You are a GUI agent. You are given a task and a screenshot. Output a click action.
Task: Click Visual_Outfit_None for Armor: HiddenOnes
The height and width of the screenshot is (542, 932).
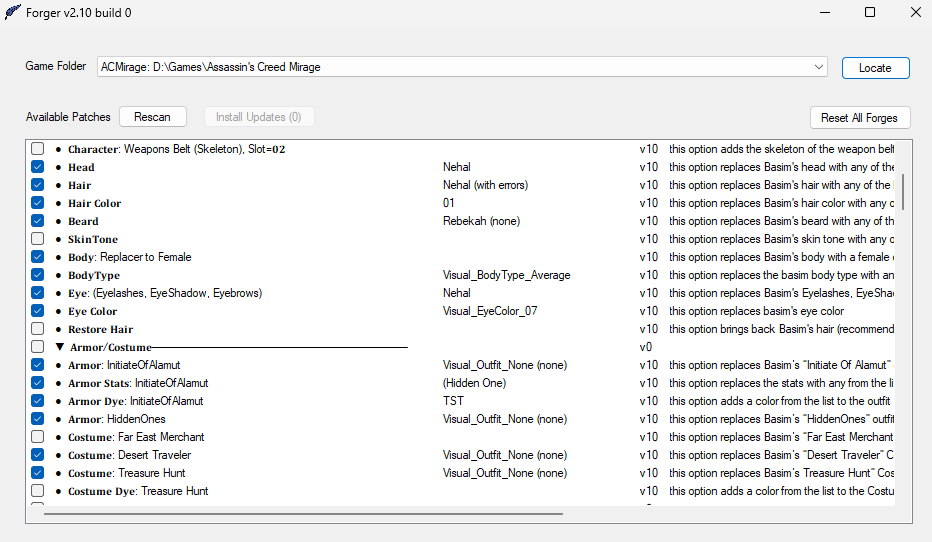[505, 419]
